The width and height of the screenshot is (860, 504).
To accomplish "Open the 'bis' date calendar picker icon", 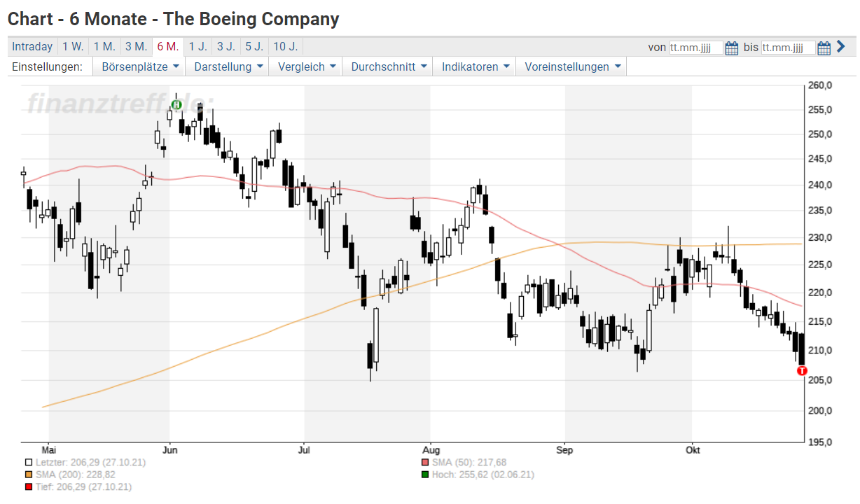I will (x=824, y=48).
